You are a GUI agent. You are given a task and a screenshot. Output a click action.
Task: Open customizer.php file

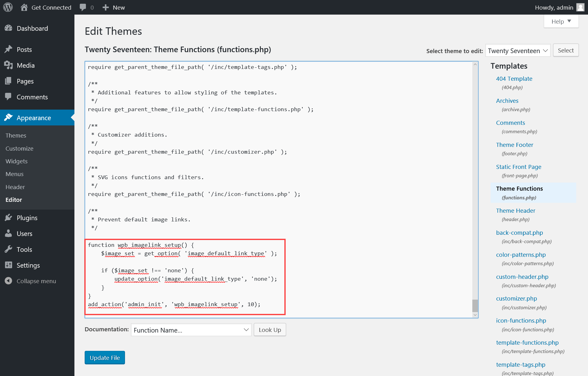pyautogui.click(x=516, y=298)
